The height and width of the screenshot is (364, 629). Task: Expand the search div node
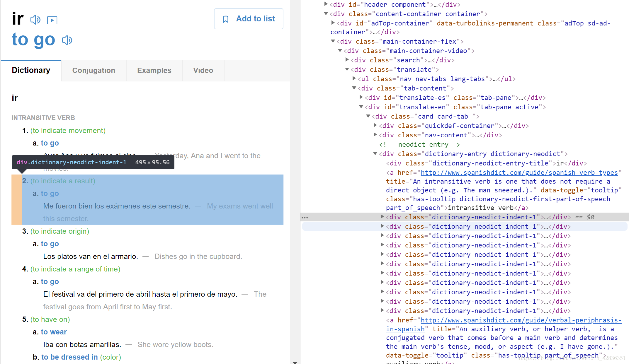click(347, 60)
